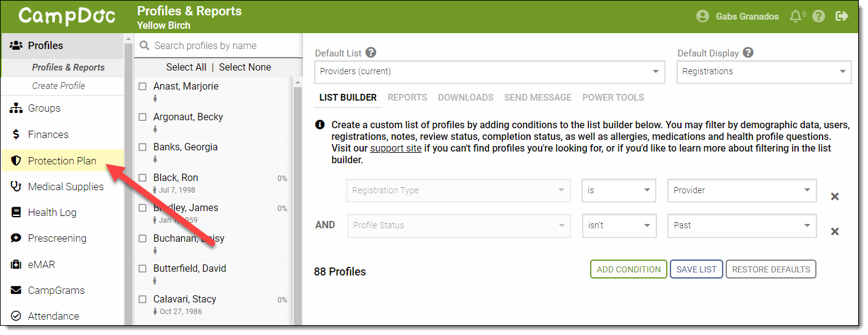Viewport: 868px width, 335px height.
Task: Remove the Registration Type condition
Action: point(834,197)
